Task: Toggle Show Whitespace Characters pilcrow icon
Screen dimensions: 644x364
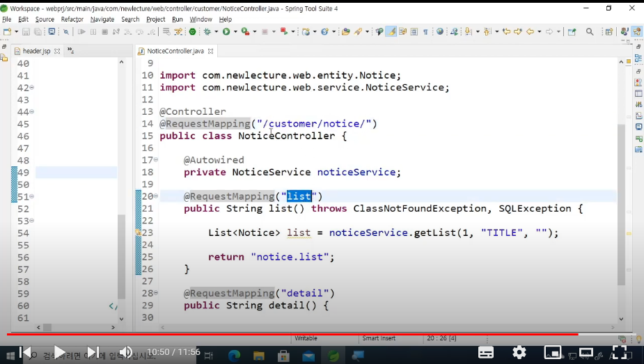Action: 425,31
